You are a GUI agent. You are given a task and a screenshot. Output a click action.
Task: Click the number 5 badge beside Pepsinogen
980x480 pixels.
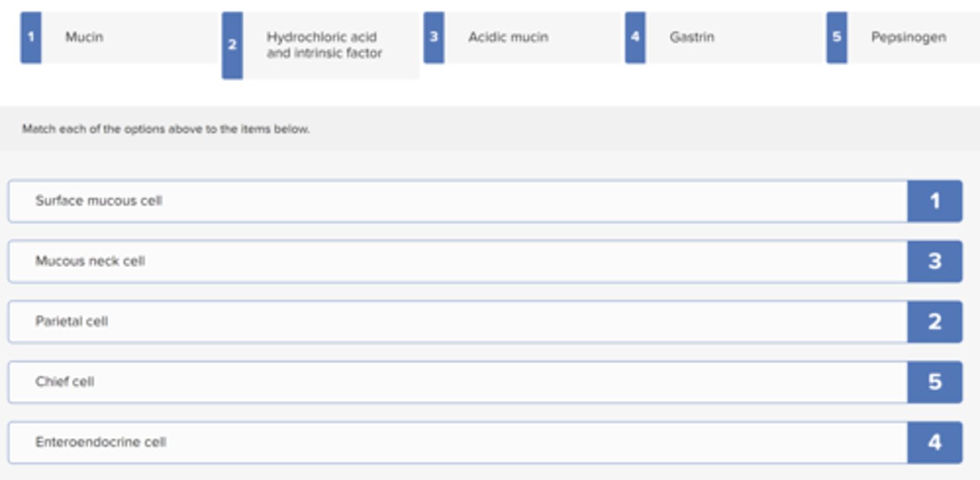tap(836, 37)
